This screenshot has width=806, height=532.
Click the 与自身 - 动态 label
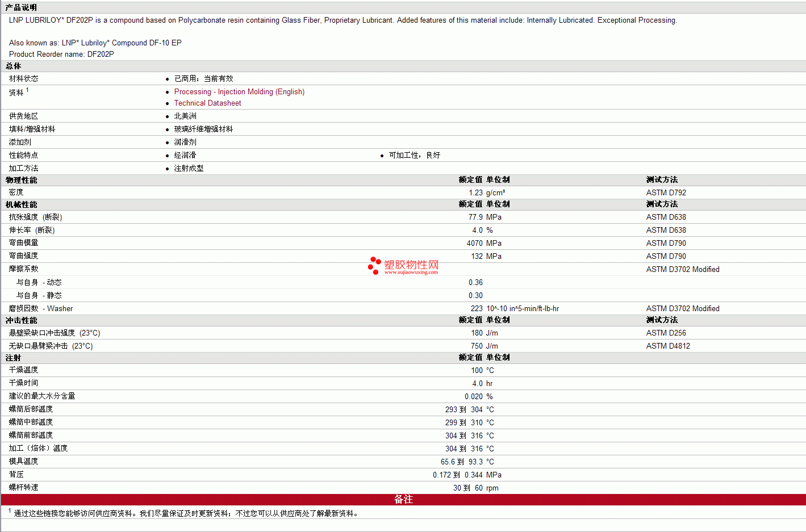point(39,283)
